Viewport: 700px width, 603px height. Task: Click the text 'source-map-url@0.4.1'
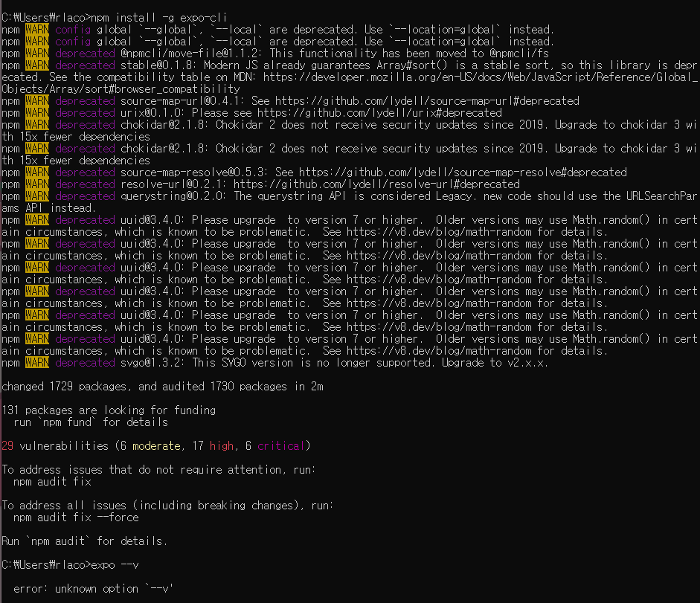coord(180,101)
